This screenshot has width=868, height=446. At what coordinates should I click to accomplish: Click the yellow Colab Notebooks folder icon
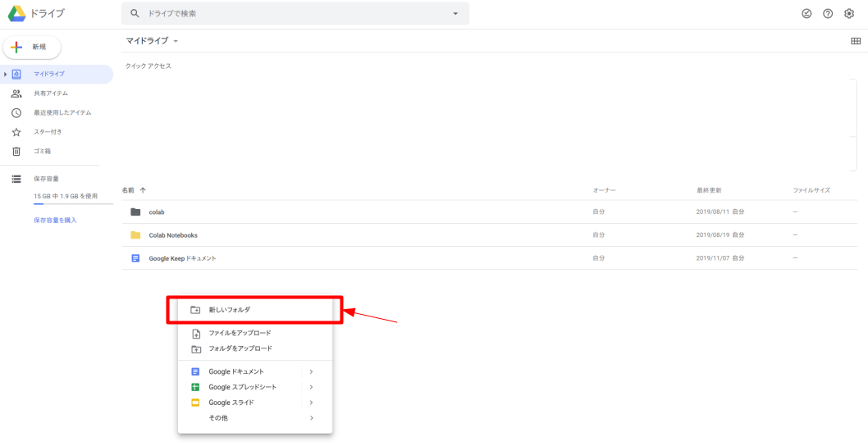pyautogui.click(x=135, y=235)
